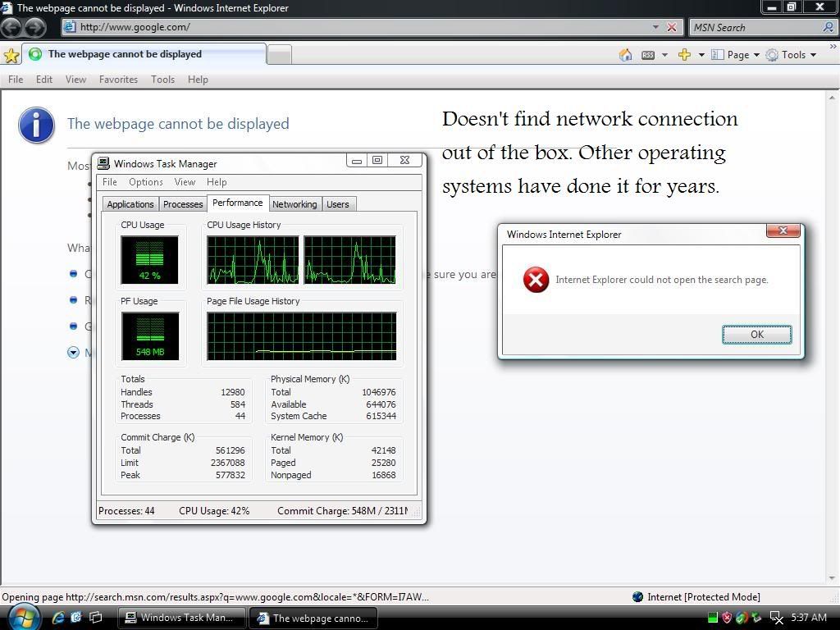The image size is (840, 630).
Task: Select the Performance tab
Action: click(x=238, y=203)
